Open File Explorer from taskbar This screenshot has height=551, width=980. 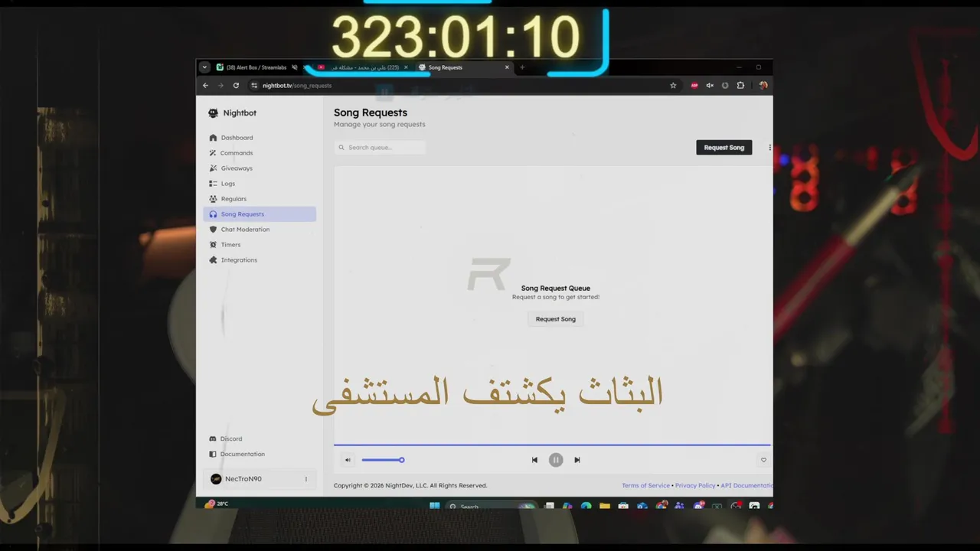coord(605,506)
